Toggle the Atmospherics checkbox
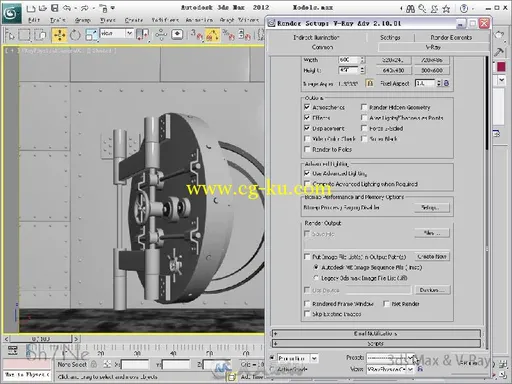 click(307, 107)
